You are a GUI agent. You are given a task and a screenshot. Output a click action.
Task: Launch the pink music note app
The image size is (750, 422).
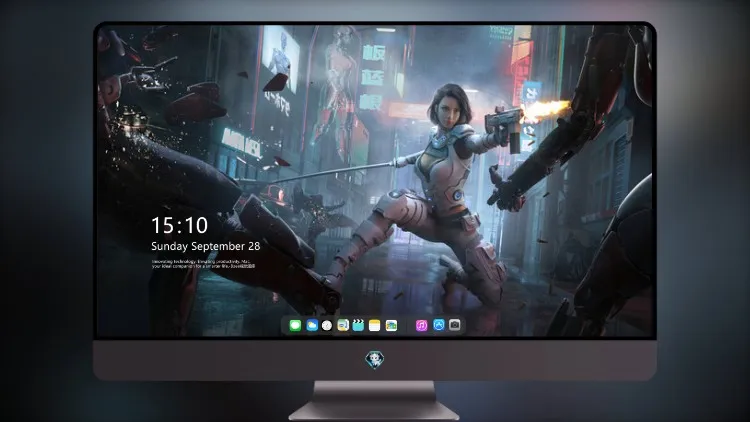[x=421, y=325]
